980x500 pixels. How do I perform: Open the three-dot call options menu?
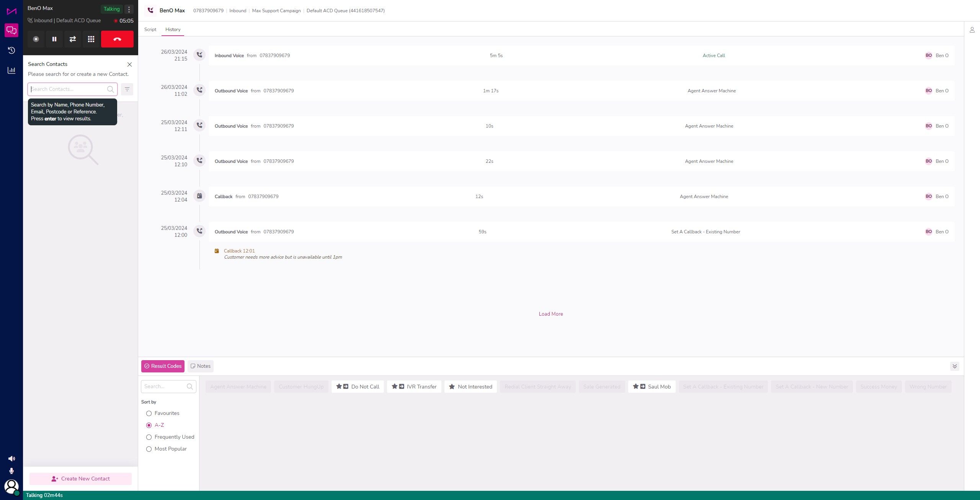[x=129, y=9]
